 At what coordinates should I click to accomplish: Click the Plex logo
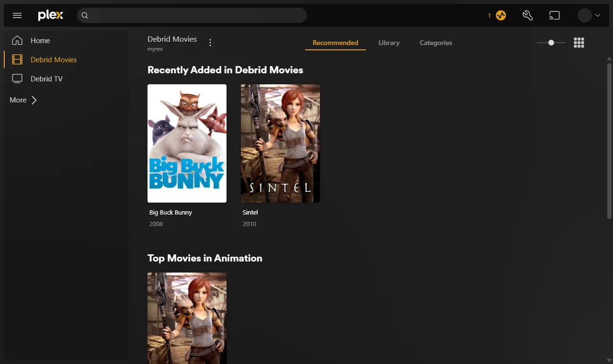pyautogui.click(x=51, y=15)
